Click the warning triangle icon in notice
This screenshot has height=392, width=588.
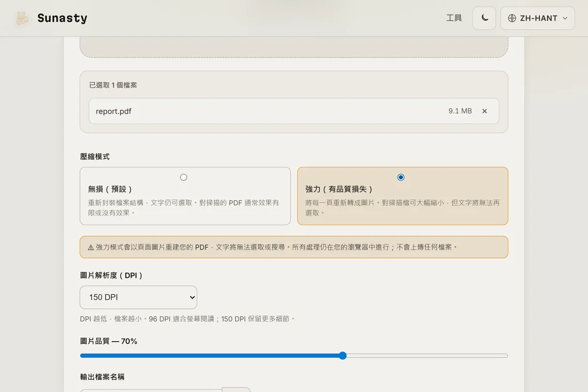[x=91, y=247]
